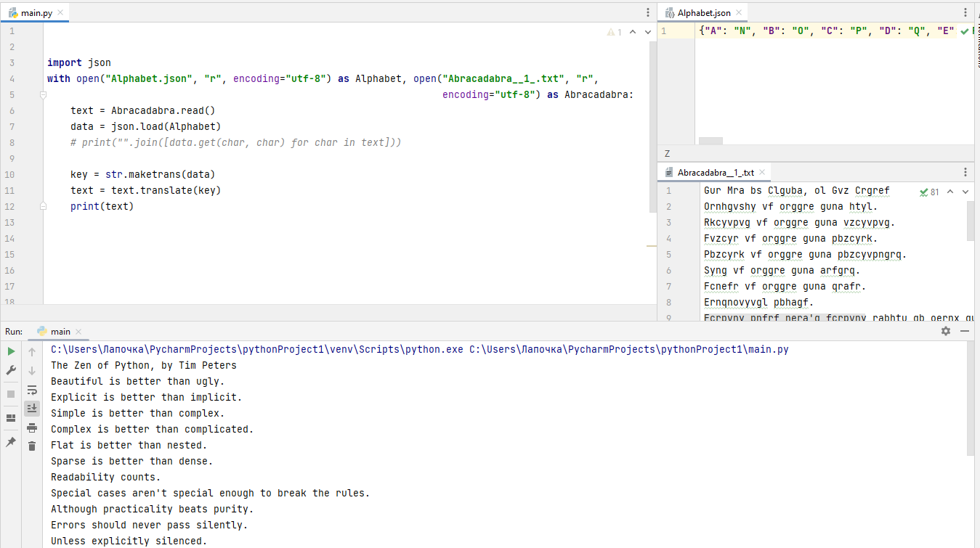
Task: Click 'Ernqnovyvgl pbhagf.' line
Action: pyautogui.click(x=759, y=303)
